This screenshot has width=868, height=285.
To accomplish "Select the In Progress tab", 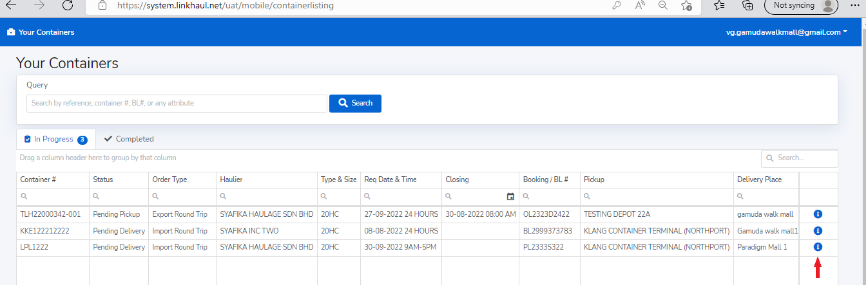I will coord(55,139).
